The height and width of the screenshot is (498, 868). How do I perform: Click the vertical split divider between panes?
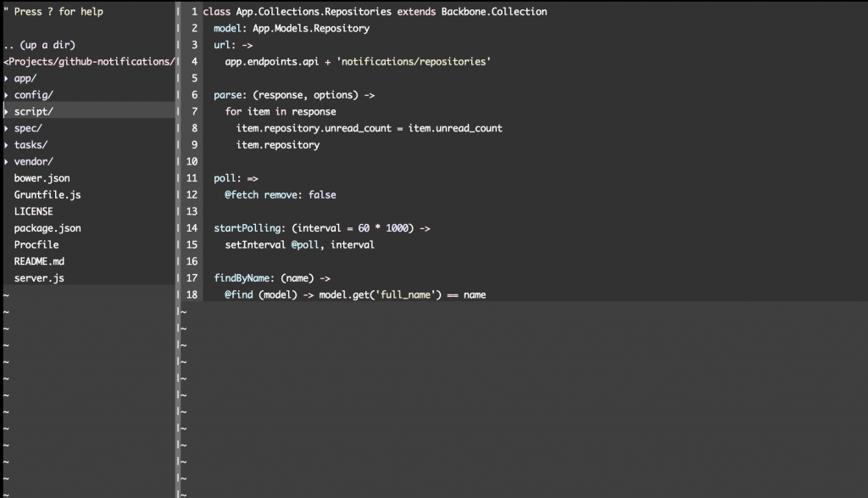tap(177, 255)
